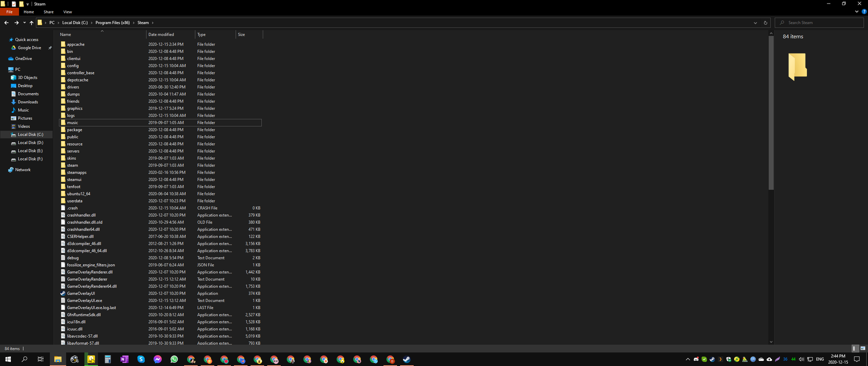Select Network in navigation pane

[23, 170]
